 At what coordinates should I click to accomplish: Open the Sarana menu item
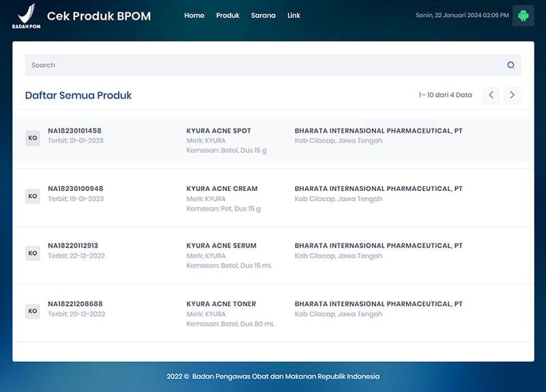[263, 15]
